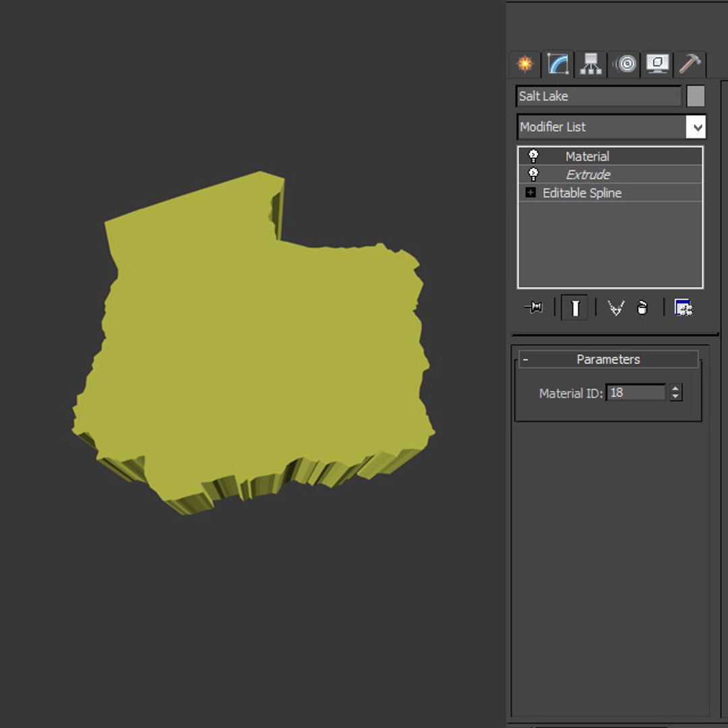The width and height of the screenshot is (728, 728).
Task: Select Editable Spline in the stack
Action: click(x=610, y=193)
